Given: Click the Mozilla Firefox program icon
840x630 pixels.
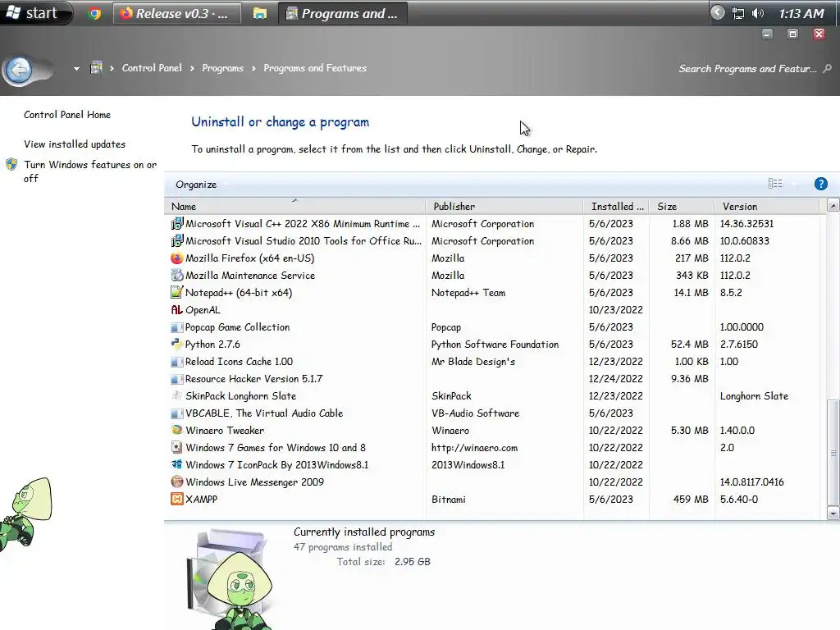Looking at the screenshot, I should tap(177, 258).
